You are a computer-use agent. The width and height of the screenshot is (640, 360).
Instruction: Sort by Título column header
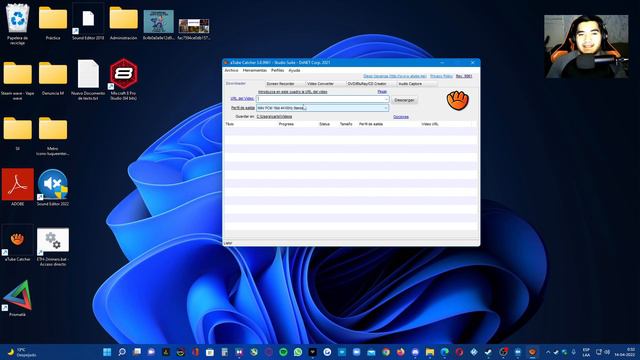point(230,124)
